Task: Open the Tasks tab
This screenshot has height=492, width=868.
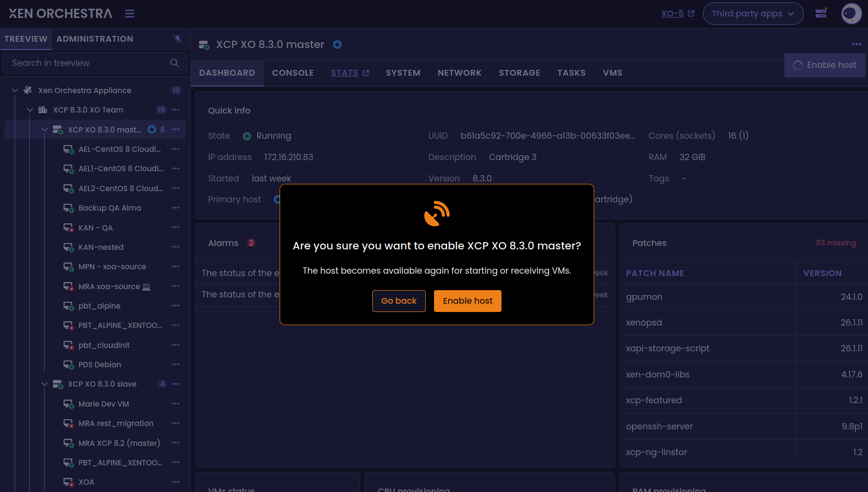Action: tap(571, 73)
